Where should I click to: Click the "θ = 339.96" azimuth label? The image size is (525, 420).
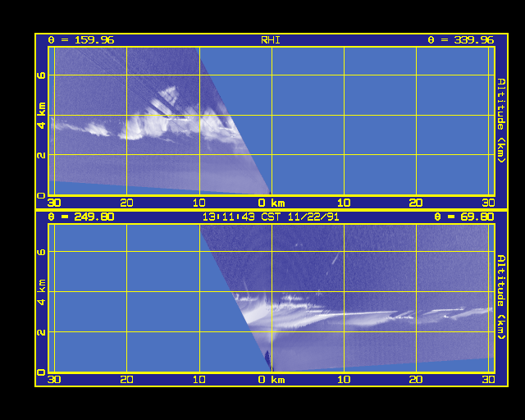(461, 40)
